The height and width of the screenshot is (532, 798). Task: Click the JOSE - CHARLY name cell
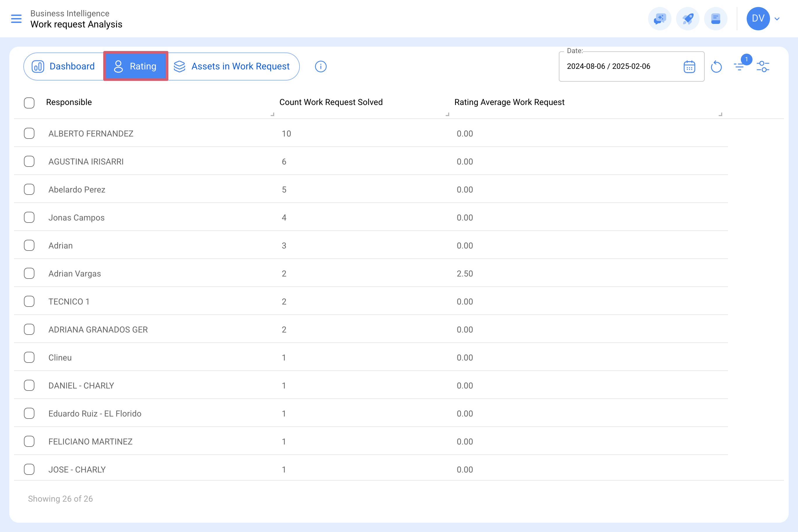[77, 470]
